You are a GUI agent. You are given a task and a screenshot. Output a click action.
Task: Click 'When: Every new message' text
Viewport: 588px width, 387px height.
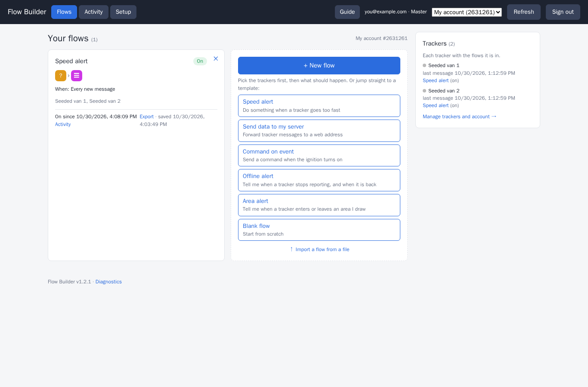85,89
